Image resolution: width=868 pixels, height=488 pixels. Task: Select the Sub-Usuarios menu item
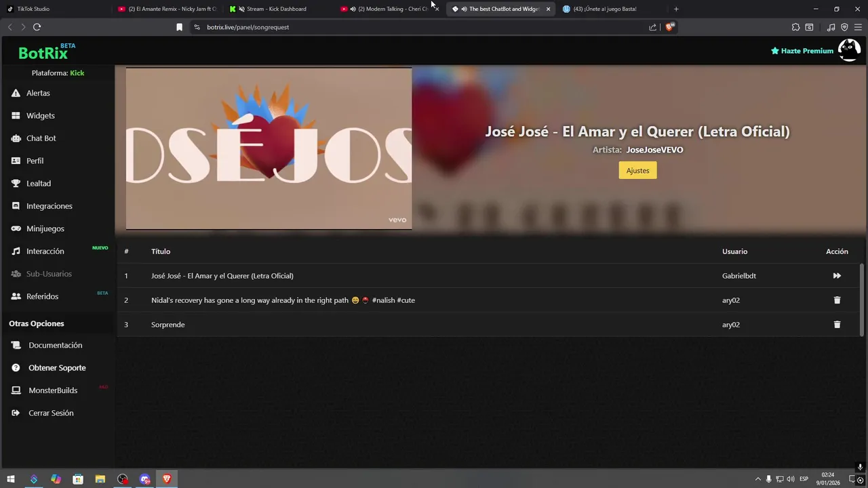49,274
